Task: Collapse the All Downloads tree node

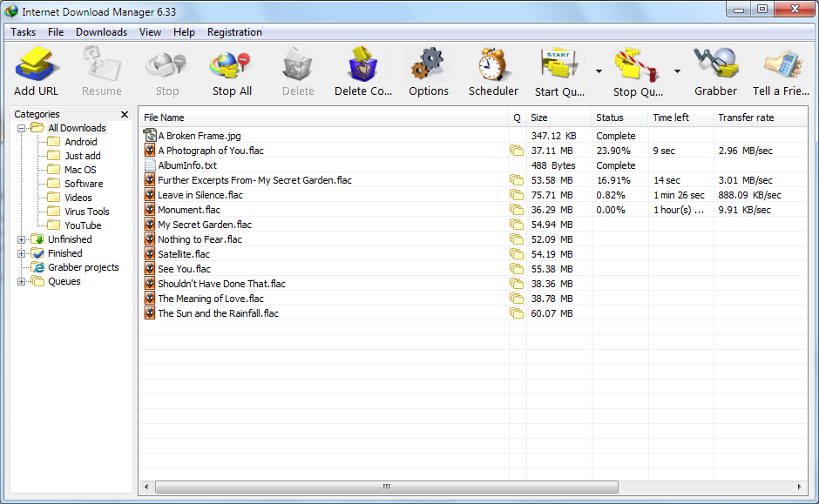Action: point(22,128)
